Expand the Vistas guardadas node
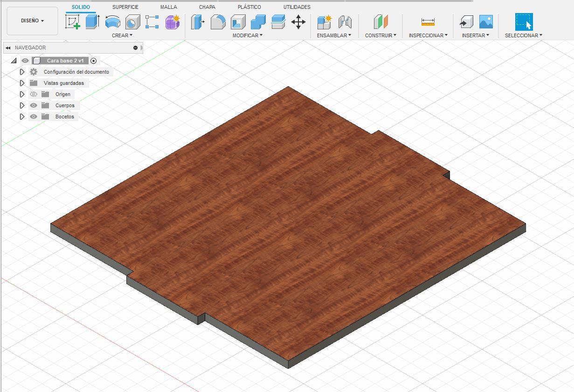Viewport: 574px width, 392px height. tap(22, 83)
